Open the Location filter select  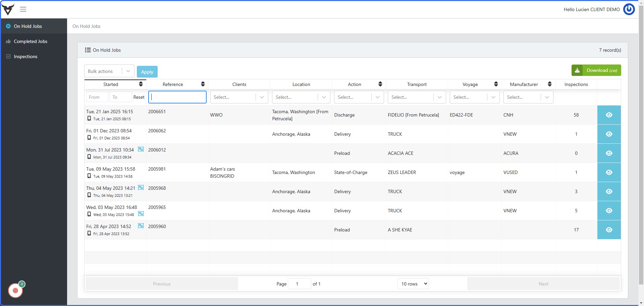click(x=301, y=97)
